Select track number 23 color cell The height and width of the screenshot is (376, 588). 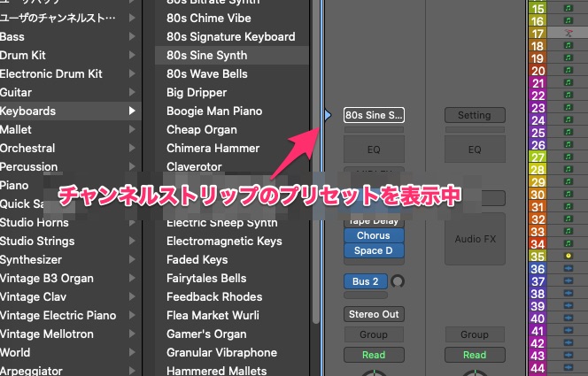click(x=538, y=107)
